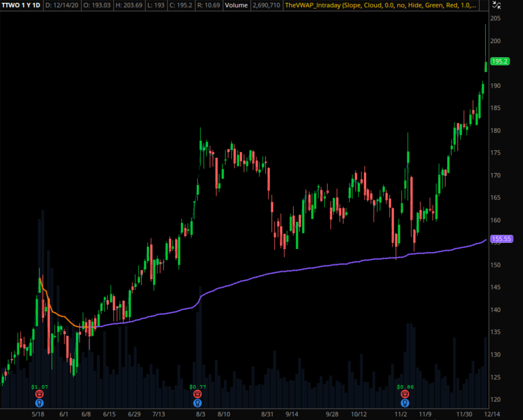Select the D: 12/14/20 date readout

point(62,5)
